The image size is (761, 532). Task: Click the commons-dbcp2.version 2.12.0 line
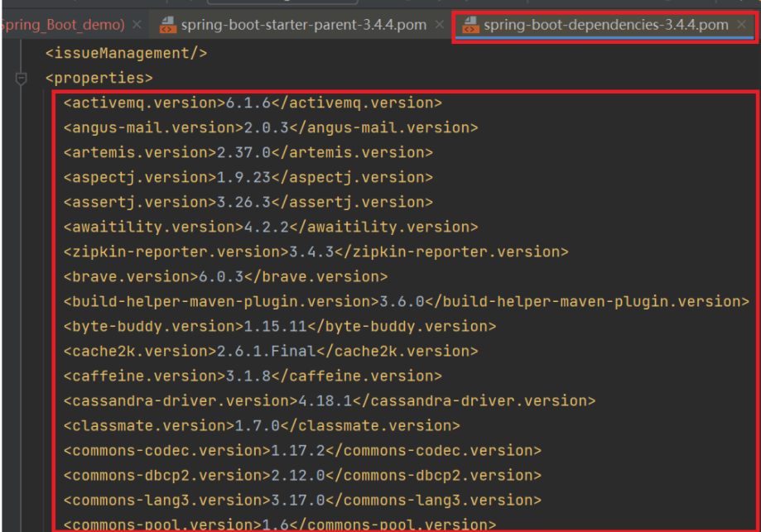302,475
